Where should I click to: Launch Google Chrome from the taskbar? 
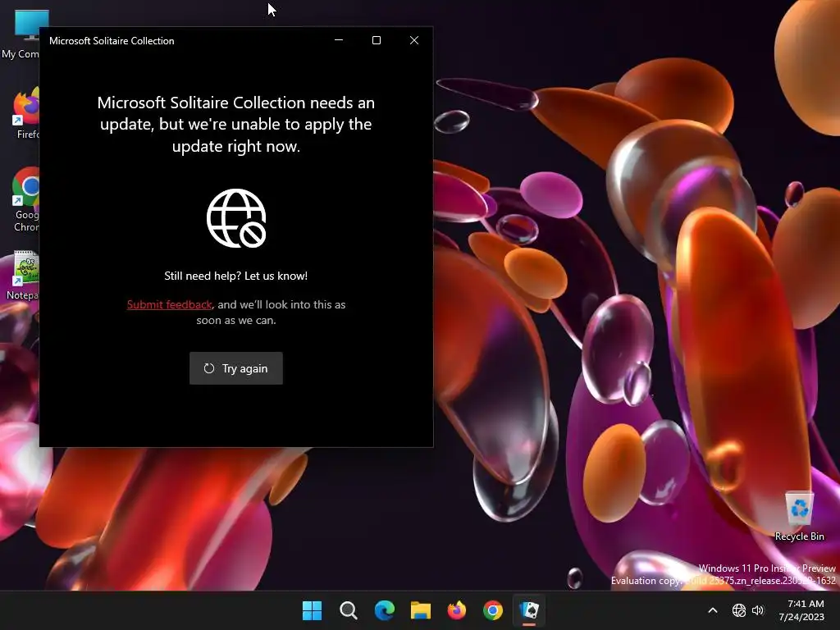coord(493,610)
